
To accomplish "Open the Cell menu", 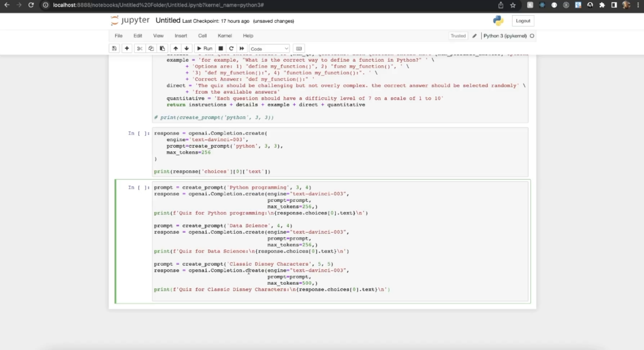I will [202, 36].
